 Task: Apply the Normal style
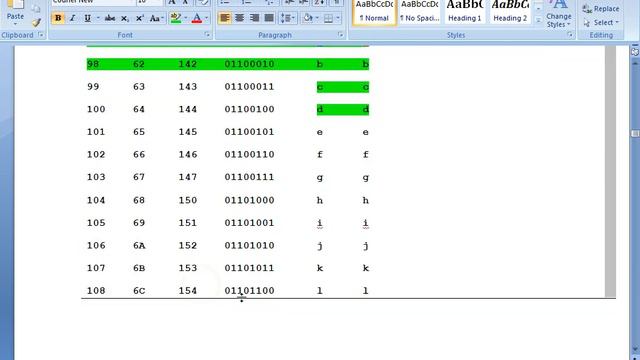(374, 12)
